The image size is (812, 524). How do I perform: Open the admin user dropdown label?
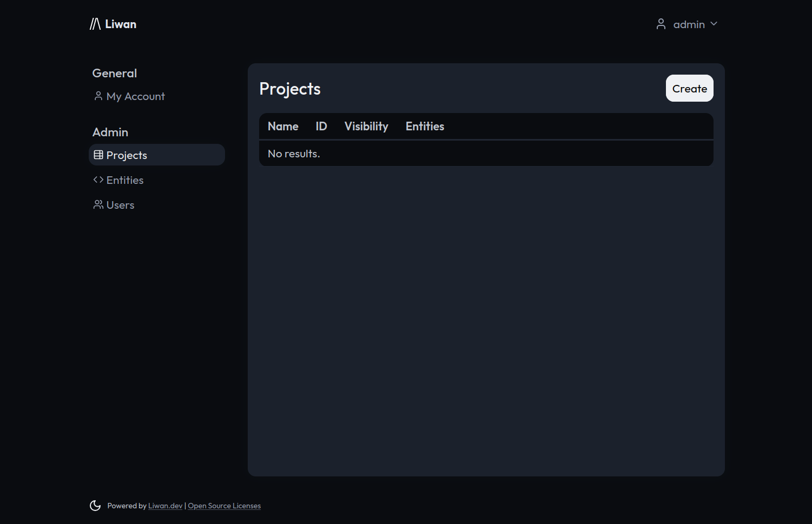(x=689, y=25)
